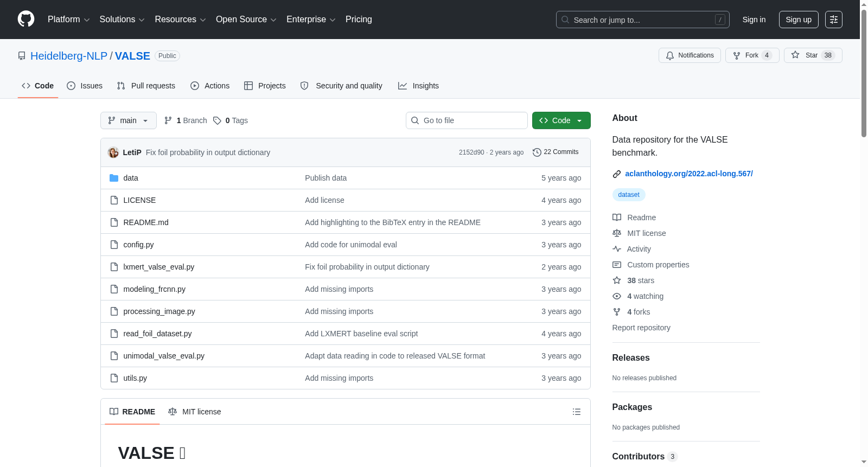The width and height of the screenshot is (868, 467).
Task: Expand the Resources menu
Action: point(180,20)
